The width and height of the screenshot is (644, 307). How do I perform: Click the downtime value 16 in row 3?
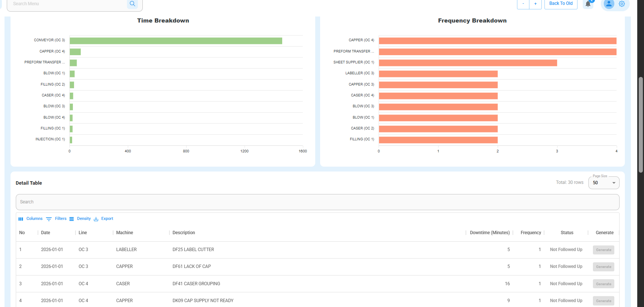[507, 284]
